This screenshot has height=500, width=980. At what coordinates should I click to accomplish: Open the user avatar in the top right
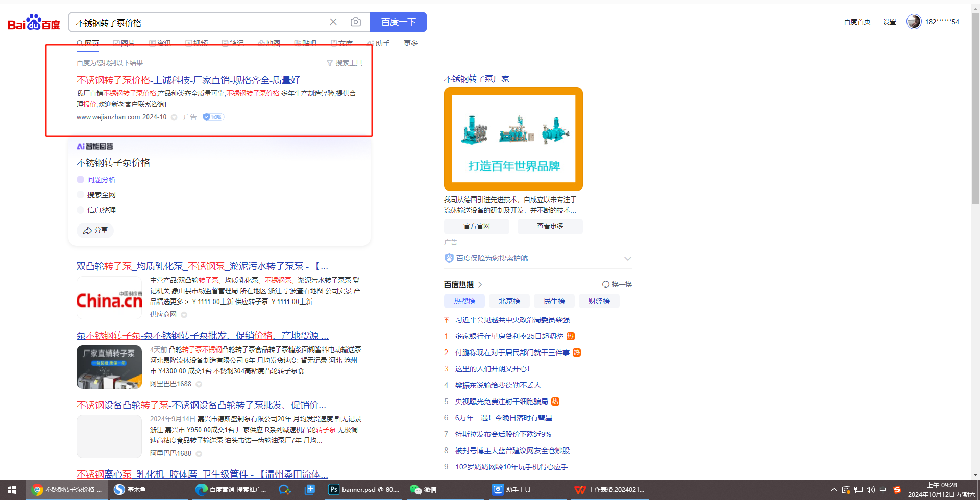(x=914, y=21)
